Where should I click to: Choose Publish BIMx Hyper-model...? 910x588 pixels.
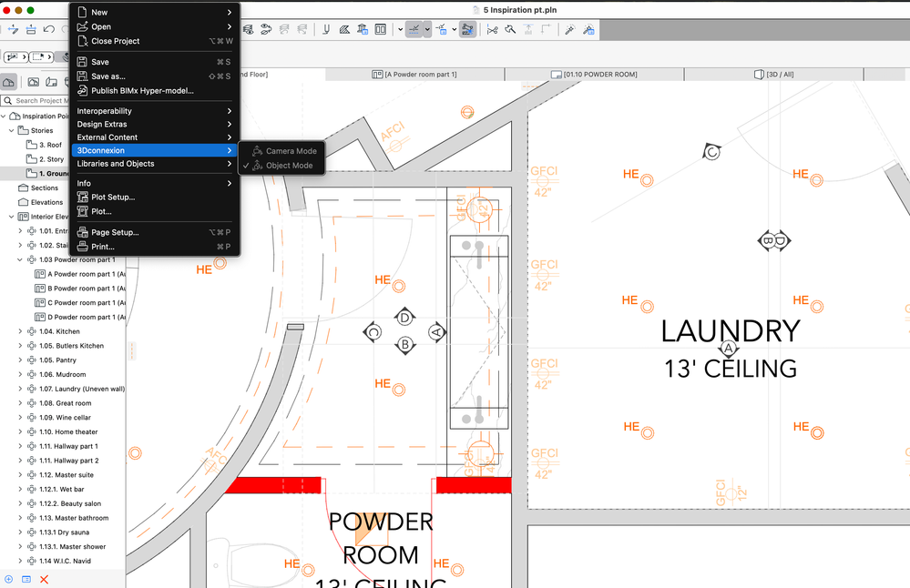coord(154,91)
